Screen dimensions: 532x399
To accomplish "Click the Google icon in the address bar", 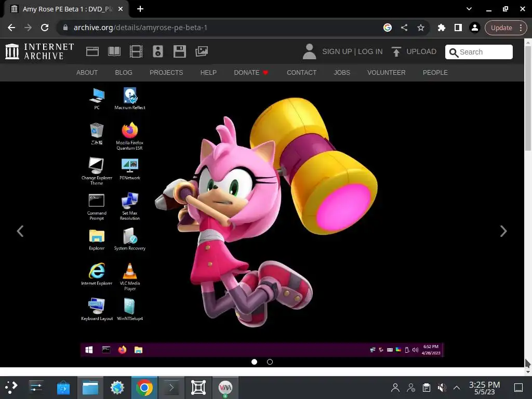I will [388, 28].
